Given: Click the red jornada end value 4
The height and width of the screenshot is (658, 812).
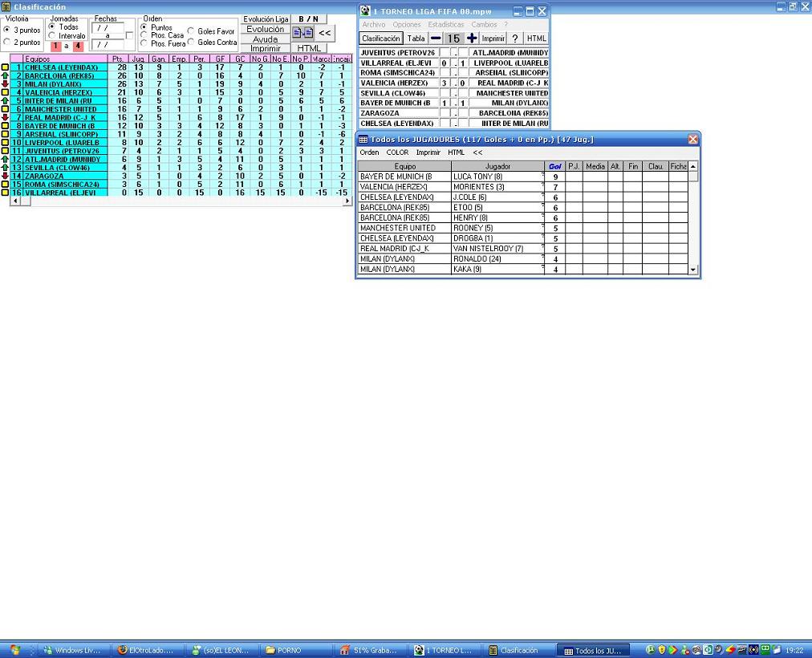Looking at the screenshot, I should coord(78,46).
